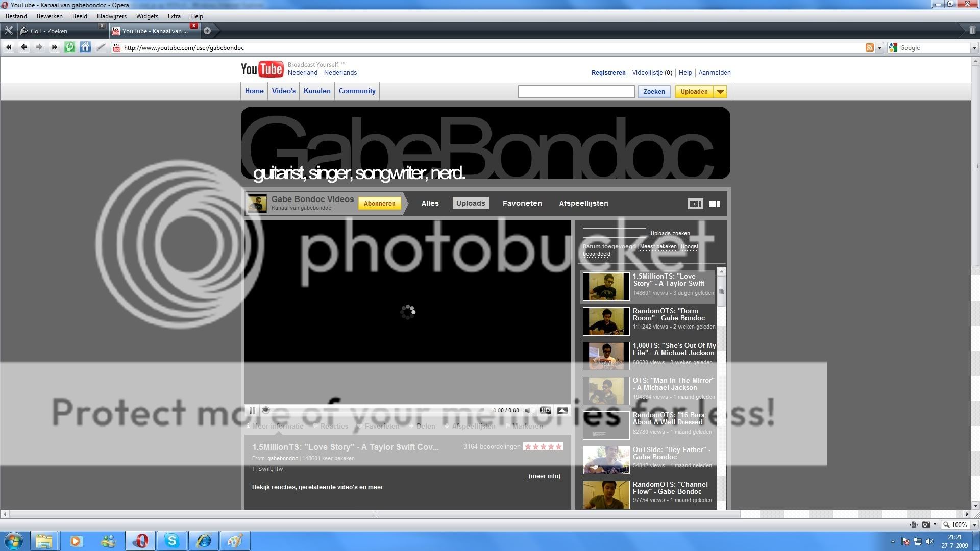Click the RSS feed icon in address bar
Viewport: 980px width, 551px height.
click(870, 47)
